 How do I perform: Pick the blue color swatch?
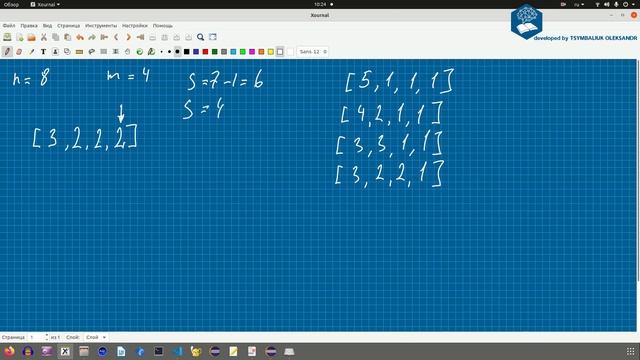point(196,52)
